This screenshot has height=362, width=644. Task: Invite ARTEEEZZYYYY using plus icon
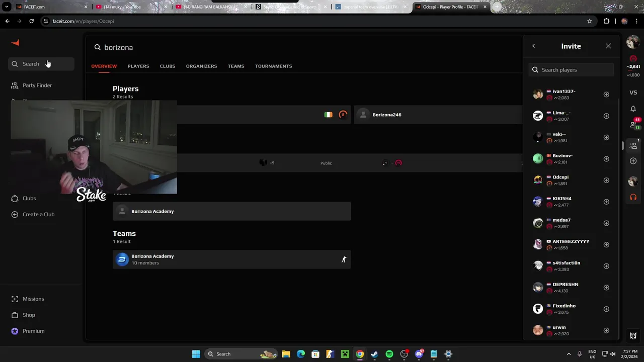606,245
